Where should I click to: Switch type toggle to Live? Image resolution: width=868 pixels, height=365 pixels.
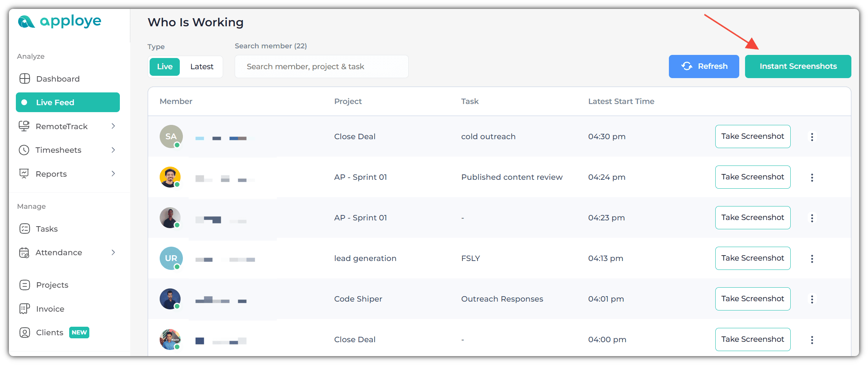pyautogui.click(x=165, y=67)
